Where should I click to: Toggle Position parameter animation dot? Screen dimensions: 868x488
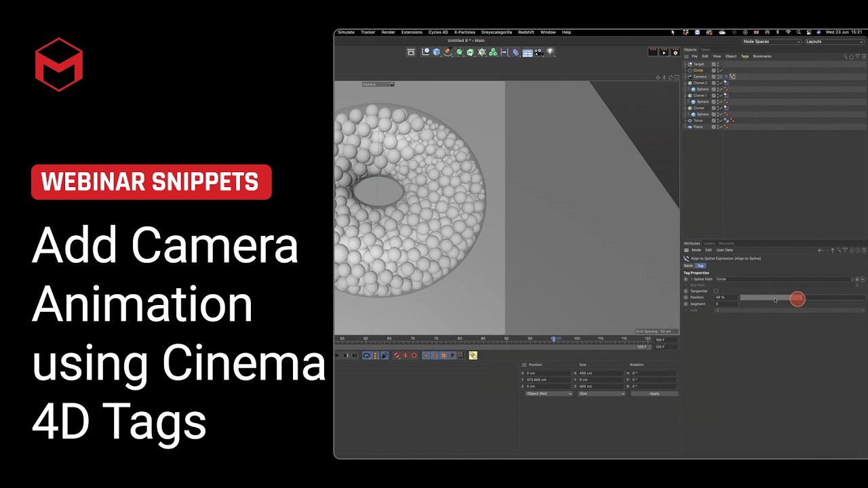point(686,298)
